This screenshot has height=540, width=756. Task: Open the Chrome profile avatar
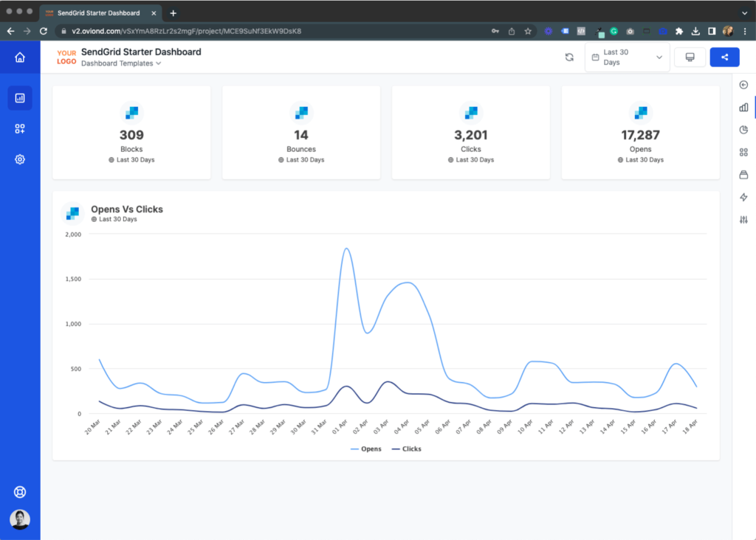click(728, 31)
